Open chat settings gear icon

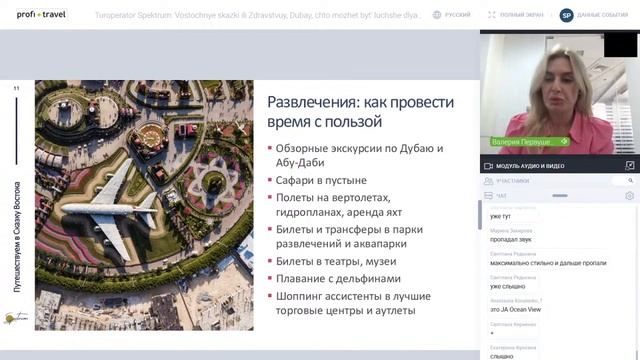coord(629,196)
